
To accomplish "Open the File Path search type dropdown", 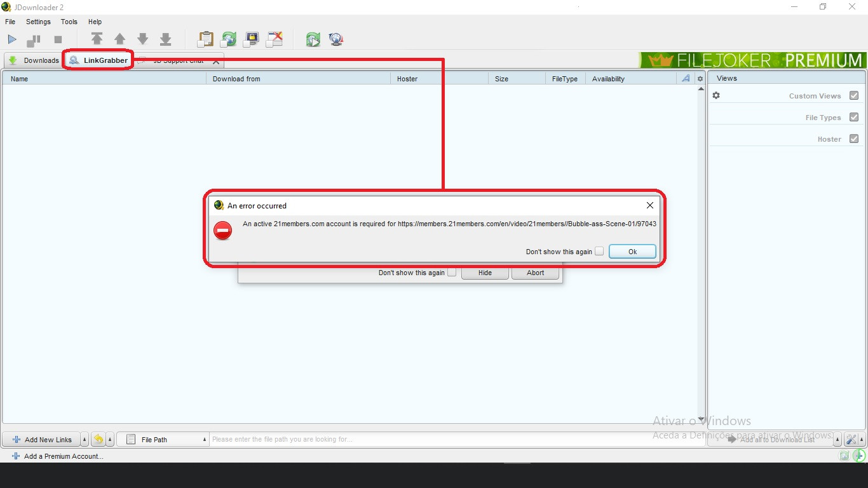I will (163, 439).
